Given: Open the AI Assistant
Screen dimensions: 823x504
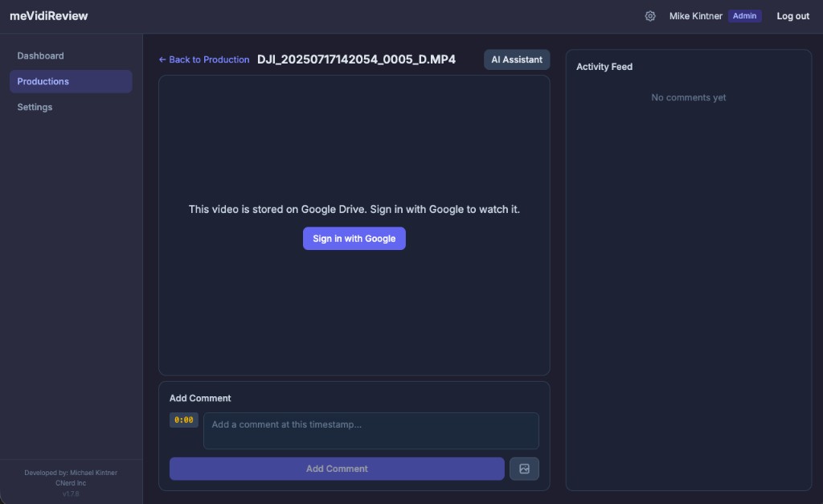Looking at the screenshot, I should [517, 59].
